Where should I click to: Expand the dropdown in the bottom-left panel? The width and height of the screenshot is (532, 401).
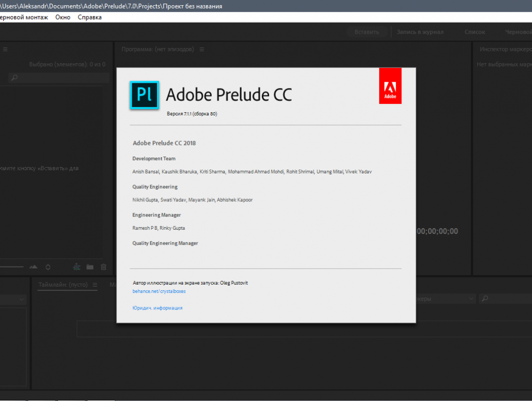pyautogui.click(x=22, y=299)
